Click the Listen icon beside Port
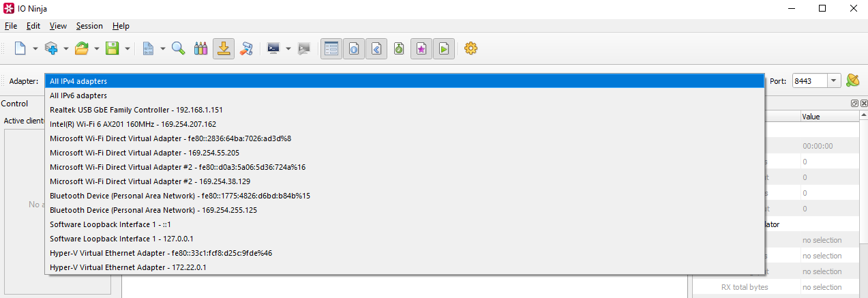The height and width of the screenshot is (298, 868). click(853, 80)
